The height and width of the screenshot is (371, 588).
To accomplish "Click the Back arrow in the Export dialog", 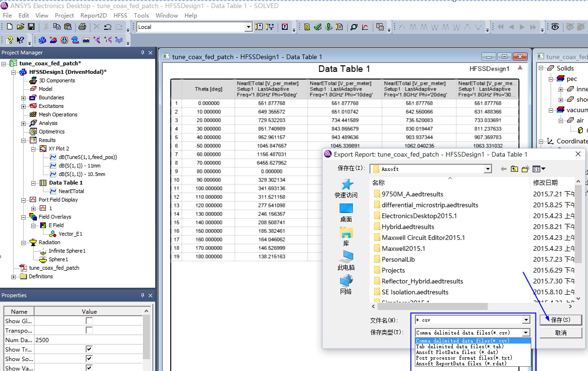I will click(503, 169).
